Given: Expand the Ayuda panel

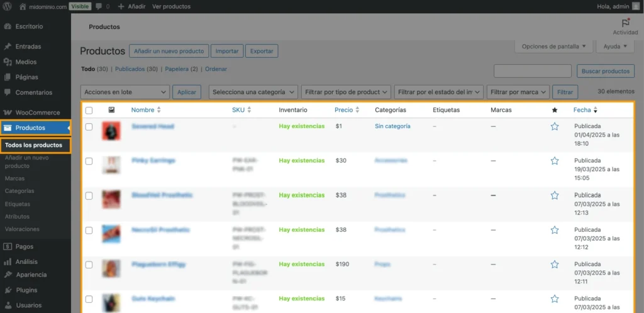Looking at the screenshot, I should click(x=616, y=47).
